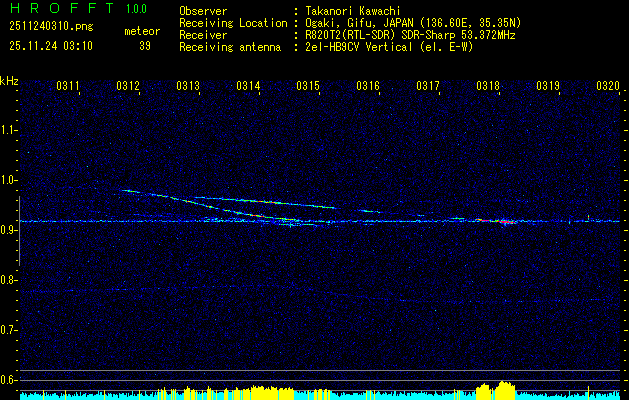Click the Ogaki, Gifu, JAPAN location text

(x=413, y=23)
